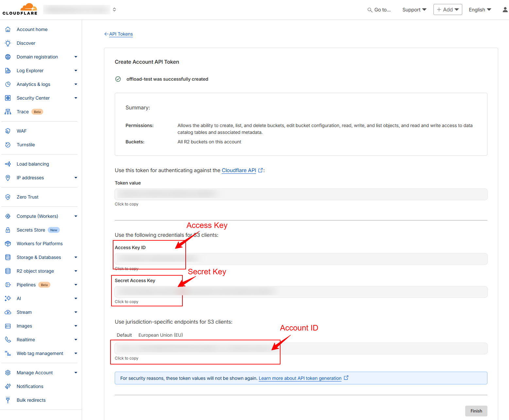
Task: Click the Cloudflare logo
Action: point(20,9)
